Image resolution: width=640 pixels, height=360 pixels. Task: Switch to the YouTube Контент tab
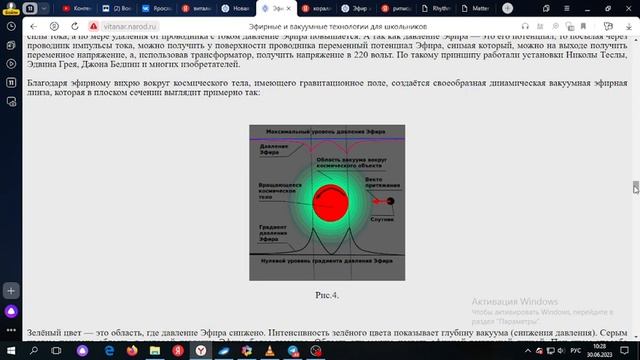(77, 8)
